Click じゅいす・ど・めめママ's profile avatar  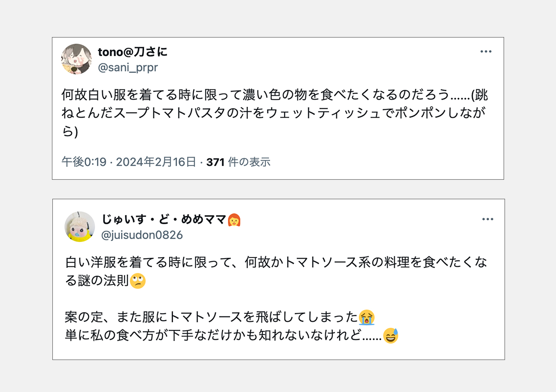80,227
